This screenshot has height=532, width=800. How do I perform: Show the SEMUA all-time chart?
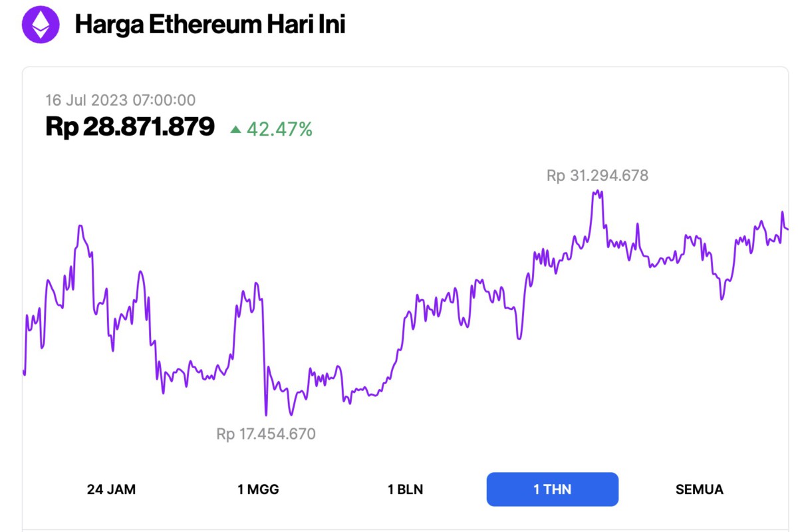(x=698, y=489)
